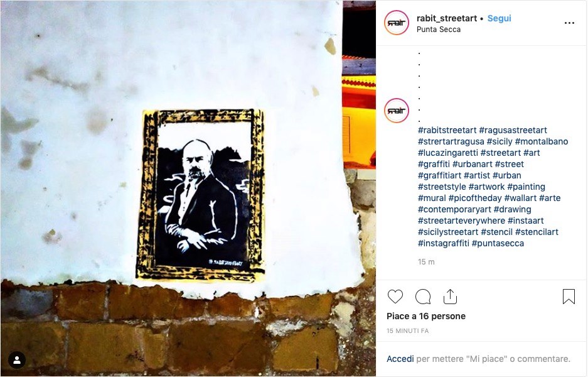This screenshot has height=377, width=588.
Task: Open the #ragusastreetart hashtag
Action: pos(513,130)
